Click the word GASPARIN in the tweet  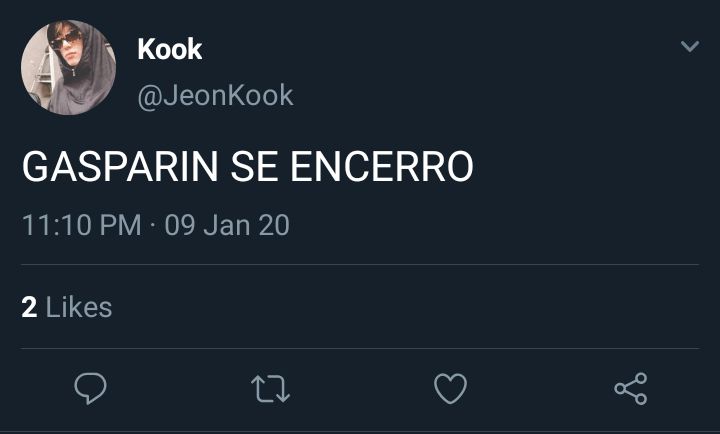120,166
